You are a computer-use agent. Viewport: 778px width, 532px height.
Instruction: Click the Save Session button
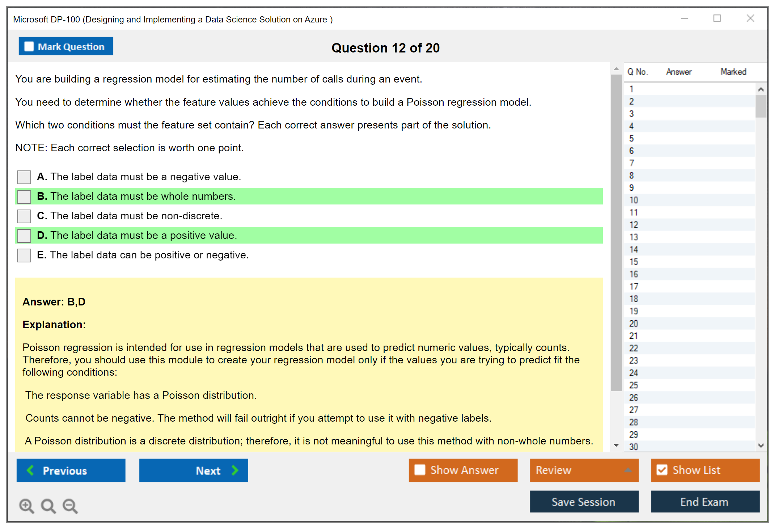(x=584, y=502)
